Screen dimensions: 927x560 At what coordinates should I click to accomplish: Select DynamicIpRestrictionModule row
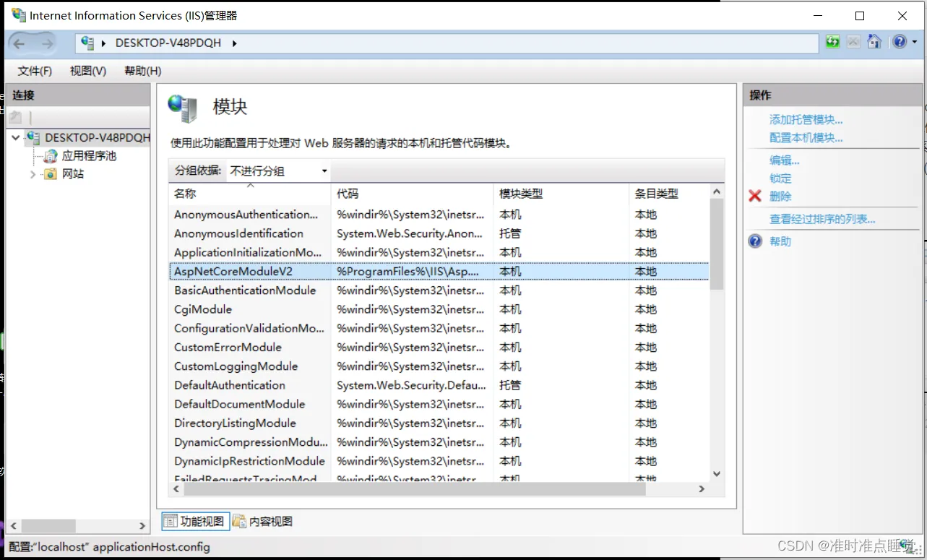(439, 461)
